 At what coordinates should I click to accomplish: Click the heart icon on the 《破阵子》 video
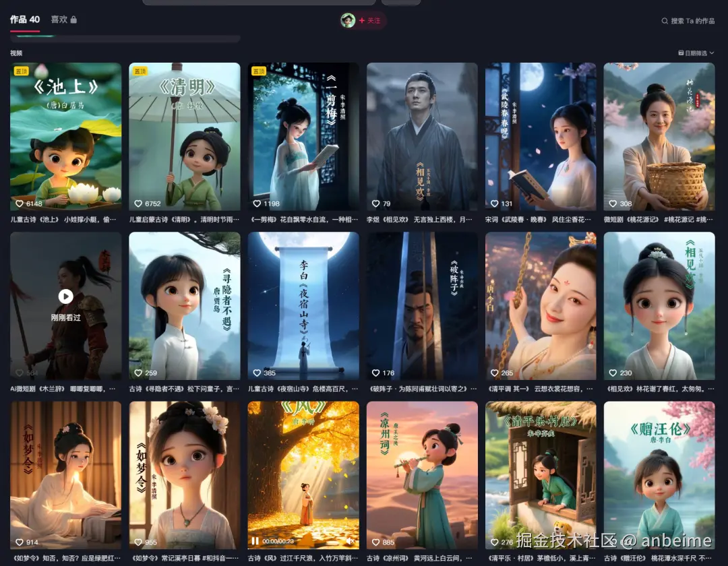click(375, 373)
